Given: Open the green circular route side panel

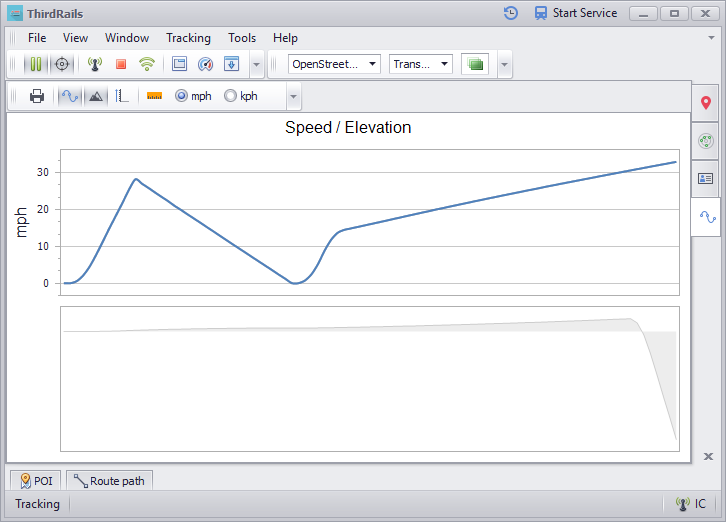Looking at the screenshot, I should pos(706,141).
